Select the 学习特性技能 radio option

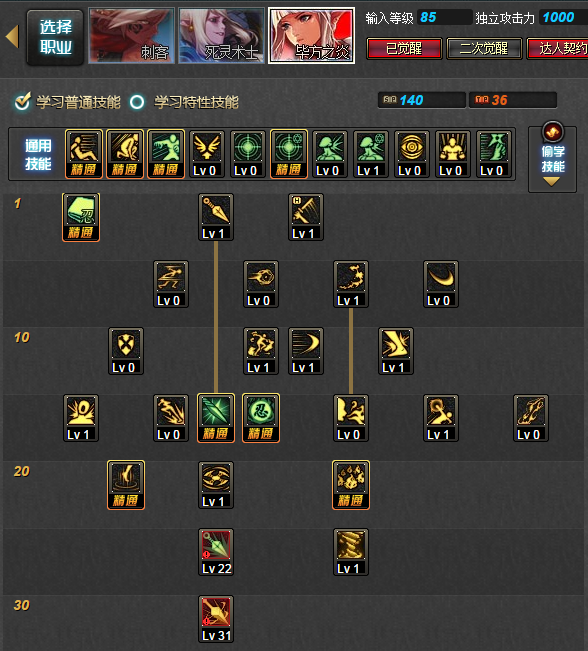(184, 102)
